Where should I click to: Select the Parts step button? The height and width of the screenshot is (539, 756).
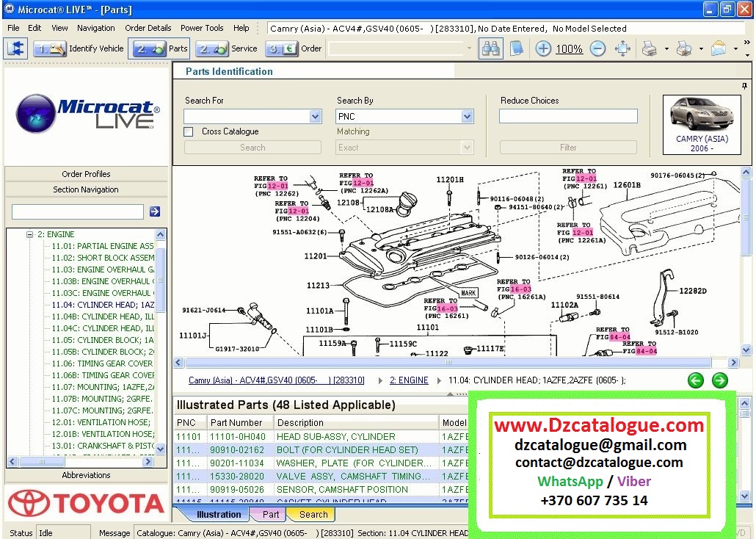pos(159,48)
